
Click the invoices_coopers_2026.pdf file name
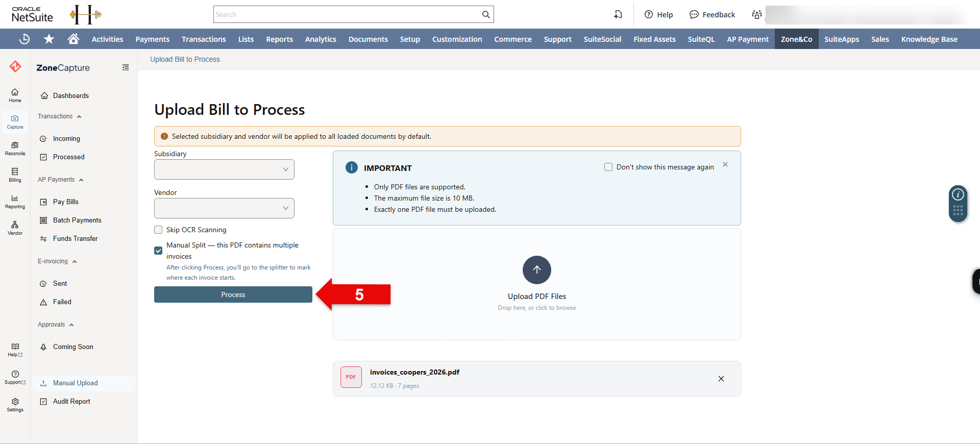pyautogui.click(x=414, y=372)
